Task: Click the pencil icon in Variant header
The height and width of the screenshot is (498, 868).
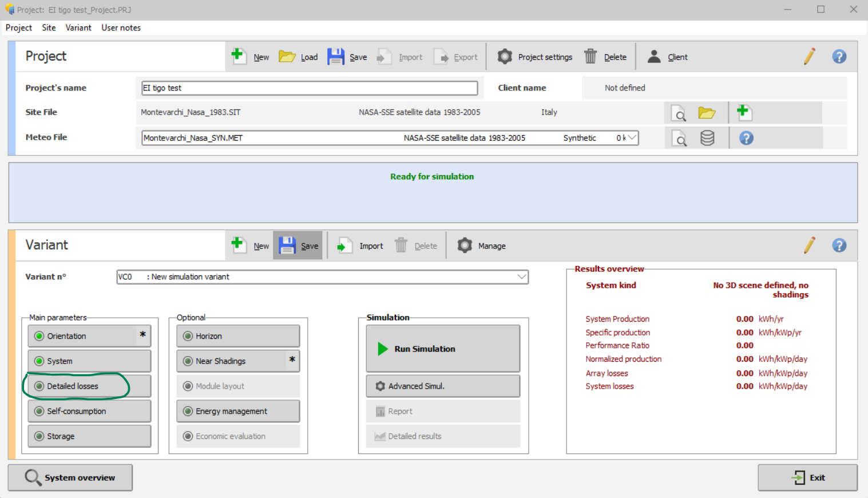Action: [x=809, y=245]
